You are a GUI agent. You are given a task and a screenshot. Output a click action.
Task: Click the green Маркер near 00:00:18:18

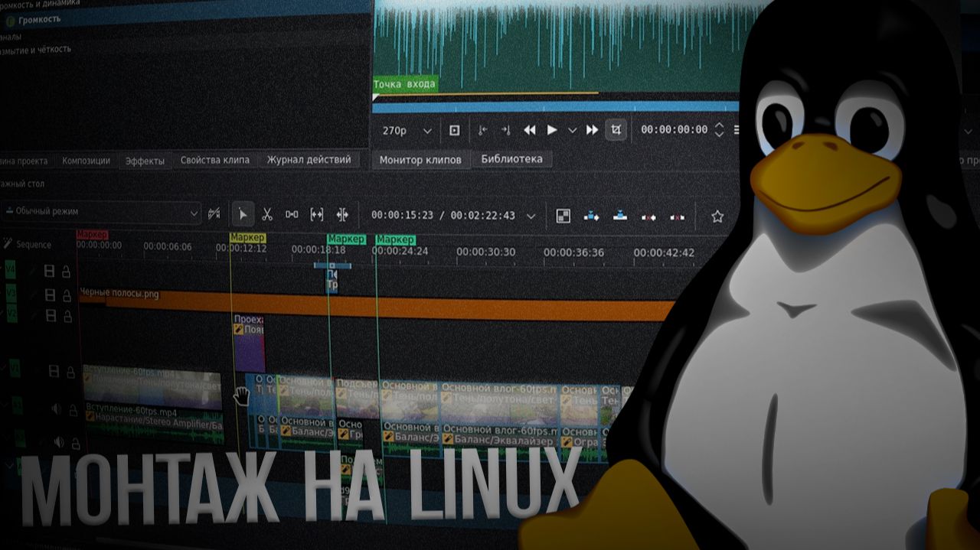[x=346, y=239]
